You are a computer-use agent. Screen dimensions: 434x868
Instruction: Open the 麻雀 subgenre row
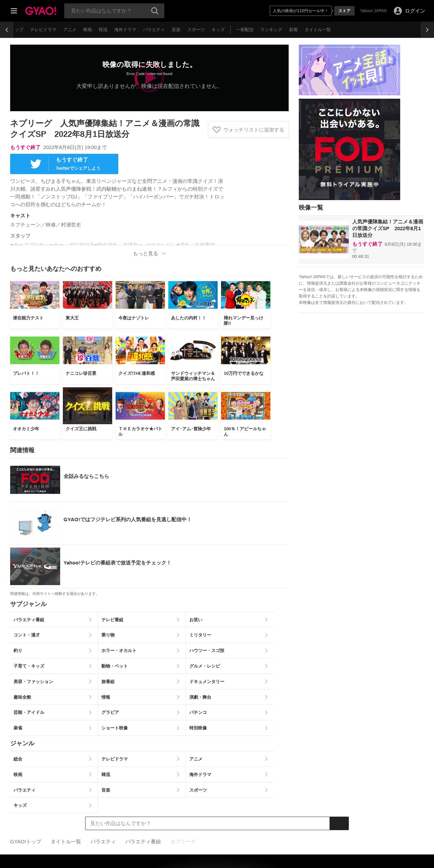point(54,728)
